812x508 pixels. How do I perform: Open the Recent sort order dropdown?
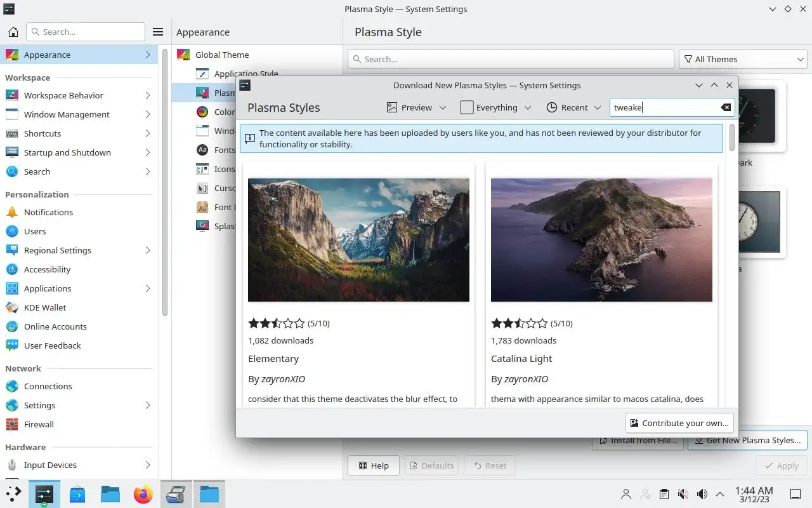573,107
